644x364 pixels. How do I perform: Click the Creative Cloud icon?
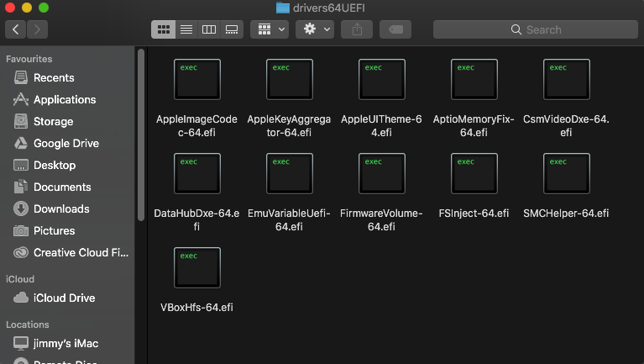tap(20, 252)
